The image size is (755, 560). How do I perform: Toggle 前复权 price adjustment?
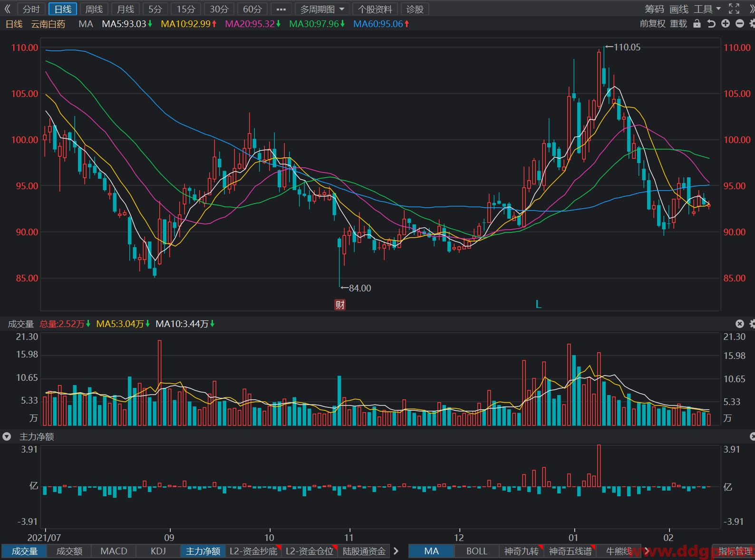pos(652,24)
